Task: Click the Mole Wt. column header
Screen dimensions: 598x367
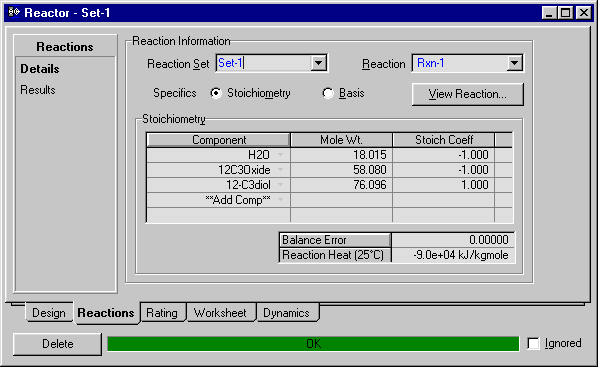Action: [x=341, y=140]
